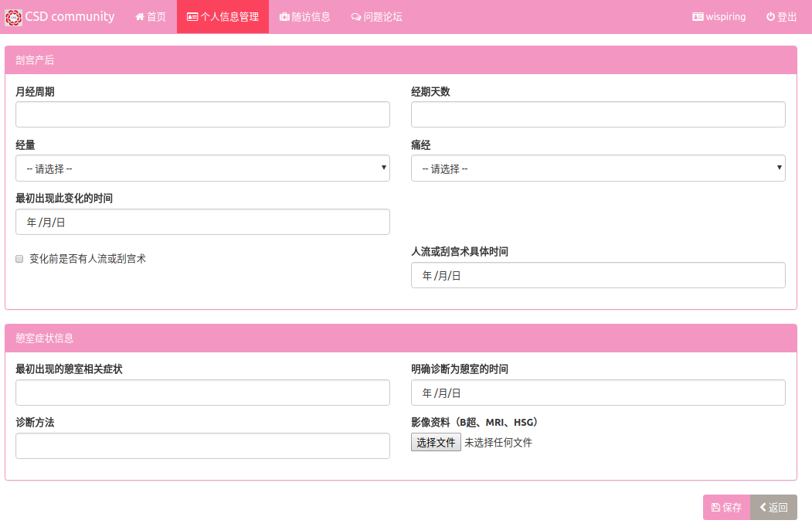Go to 首页 home page
The image size is (812, 527).
pyautogui.click(x=151, y=17)
